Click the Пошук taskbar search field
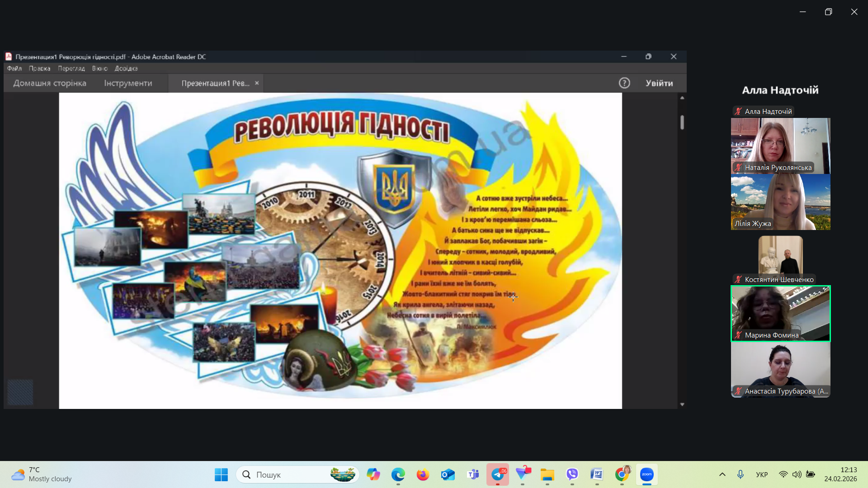Image resolution: width=868 pixels, height=488 pixels. 289,474
